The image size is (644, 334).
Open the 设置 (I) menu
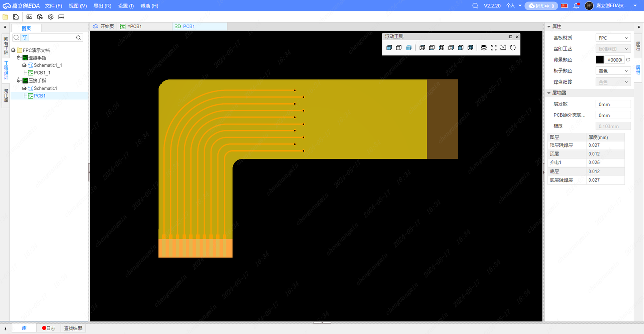pyautogui.click(x=126, y=6)
